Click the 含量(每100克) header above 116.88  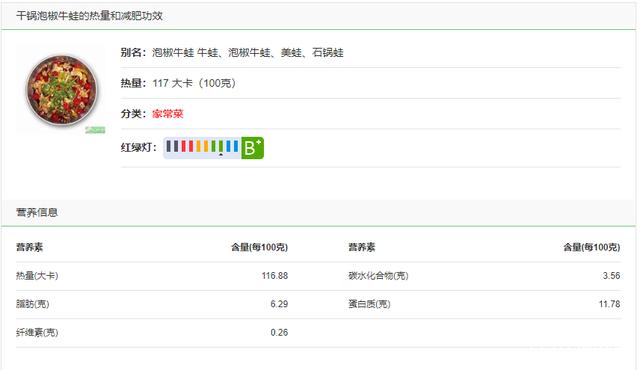pyautogui.click(x=260, y=247)
